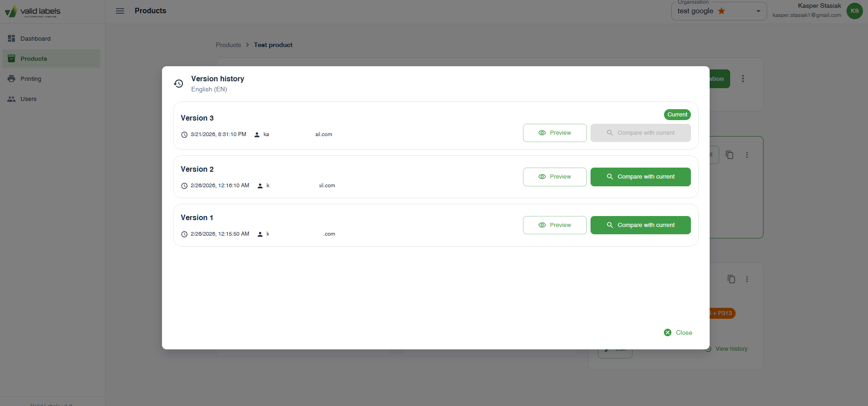
Task: Open three-dot menu on the green-bordered card
Action: (x=747, y=155)
